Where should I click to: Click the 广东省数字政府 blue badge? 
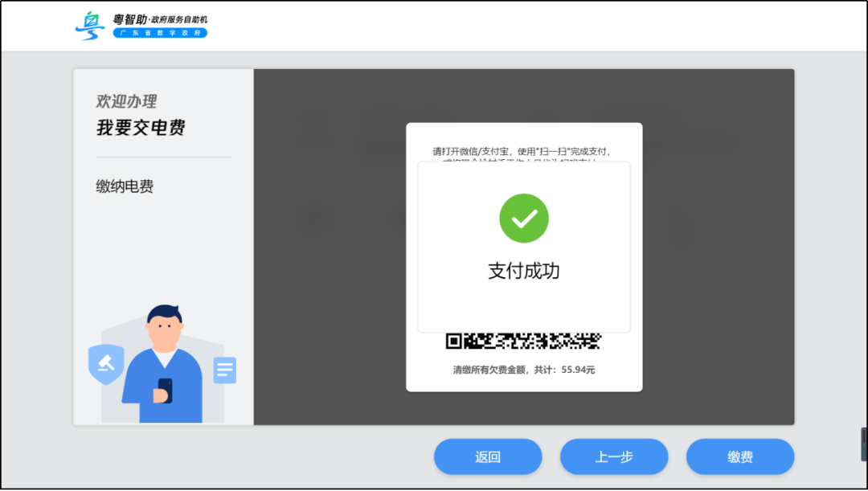tap(160, 33)
